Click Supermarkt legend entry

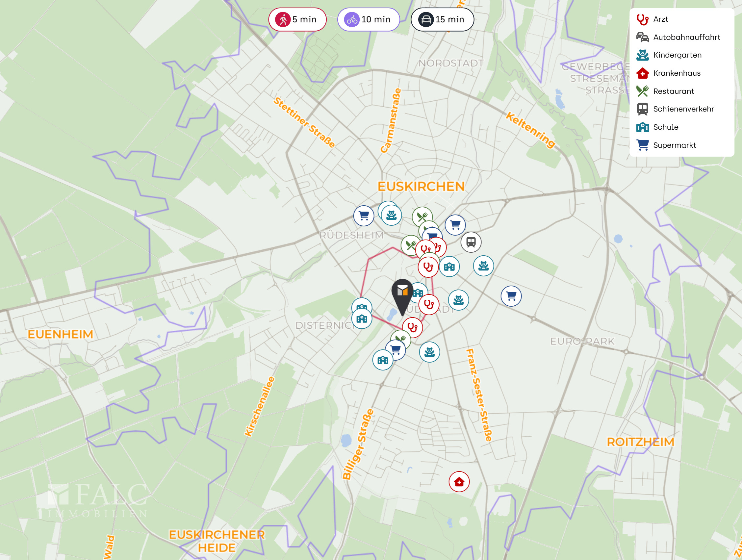pyautogui.click(x=674, y=145)
